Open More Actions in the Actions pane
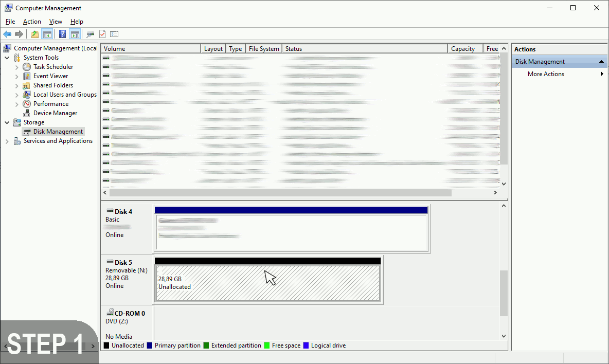Viewport: 609px width, 364px height. [559, 74]
